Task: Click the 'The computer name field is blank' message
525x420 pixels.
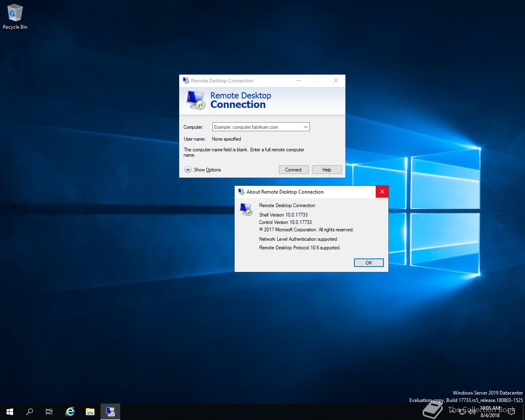Action: (244, 153)
